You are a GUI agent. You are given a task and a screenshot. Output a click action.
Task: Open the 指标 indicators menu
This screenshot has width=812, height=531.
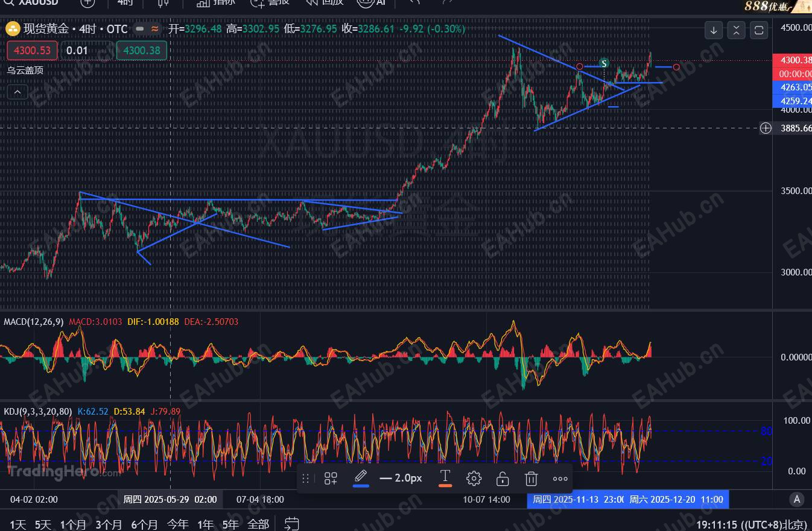pyautogui.click(x=216, y=2)
